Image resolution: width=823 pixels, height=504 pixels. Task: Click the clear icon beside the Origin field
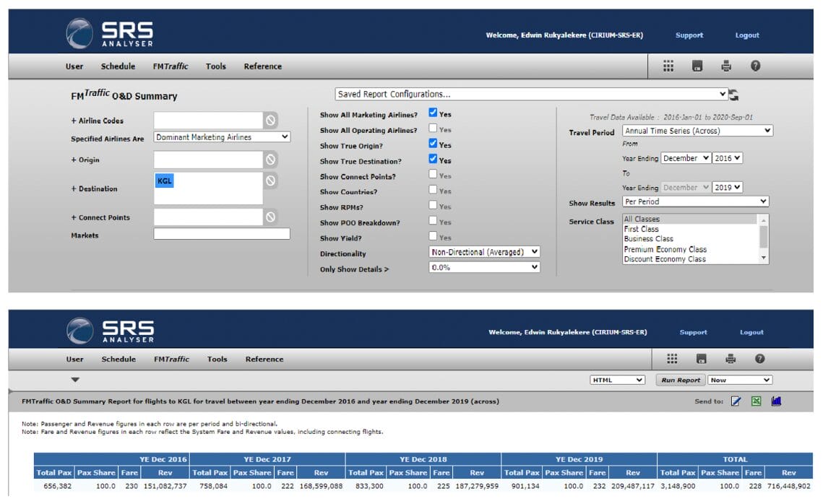click(270, 160)
